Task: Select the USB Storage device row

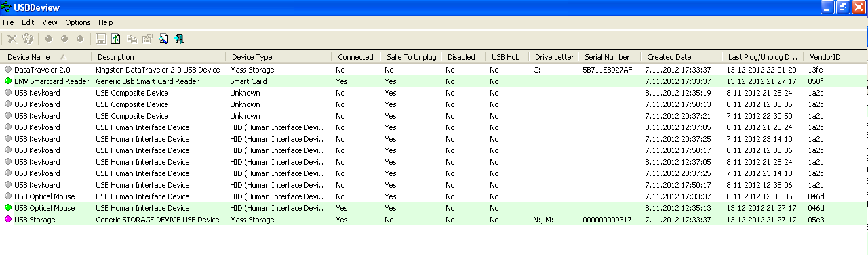Action: (x=434, y=219)
